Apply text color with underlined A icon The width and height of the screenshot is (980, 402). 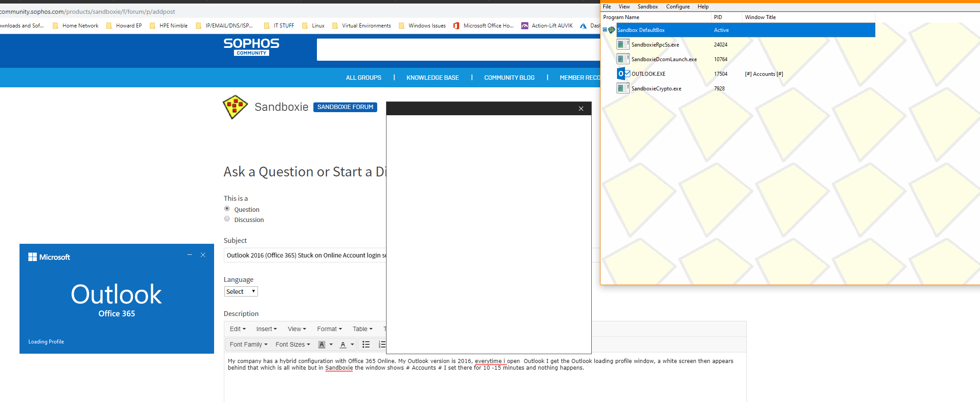pos(343,344)
